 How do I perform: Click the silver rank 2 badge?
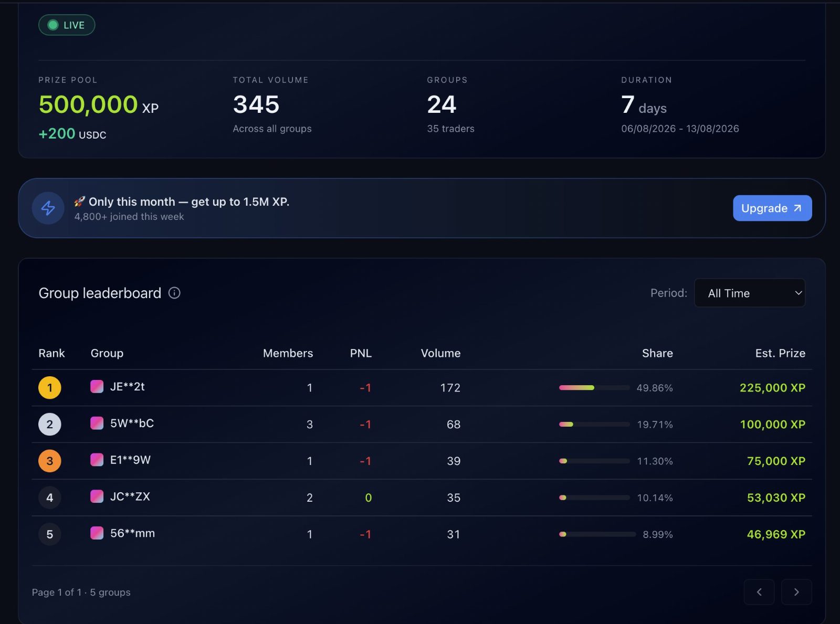[50, 425]
